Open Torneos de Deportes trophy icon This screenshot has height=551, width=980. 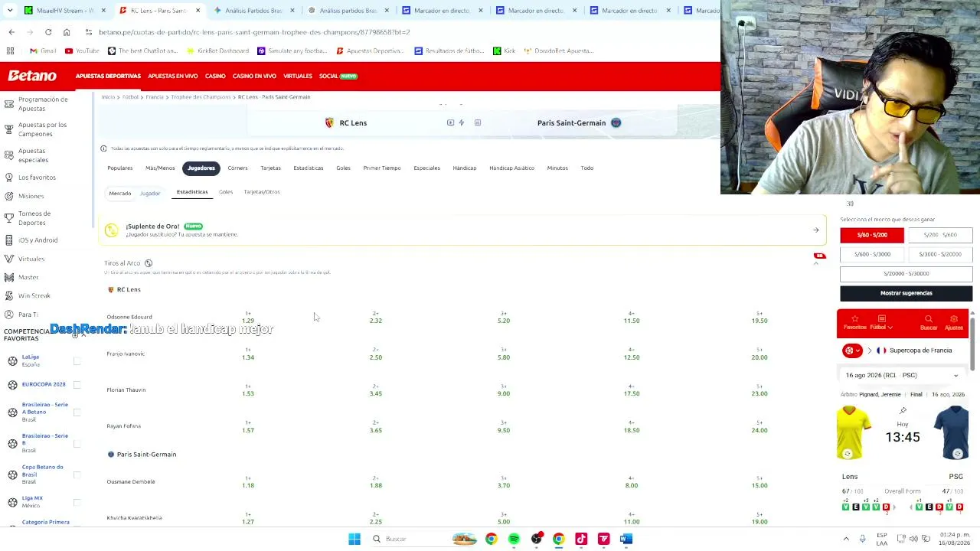click(8, 218)
